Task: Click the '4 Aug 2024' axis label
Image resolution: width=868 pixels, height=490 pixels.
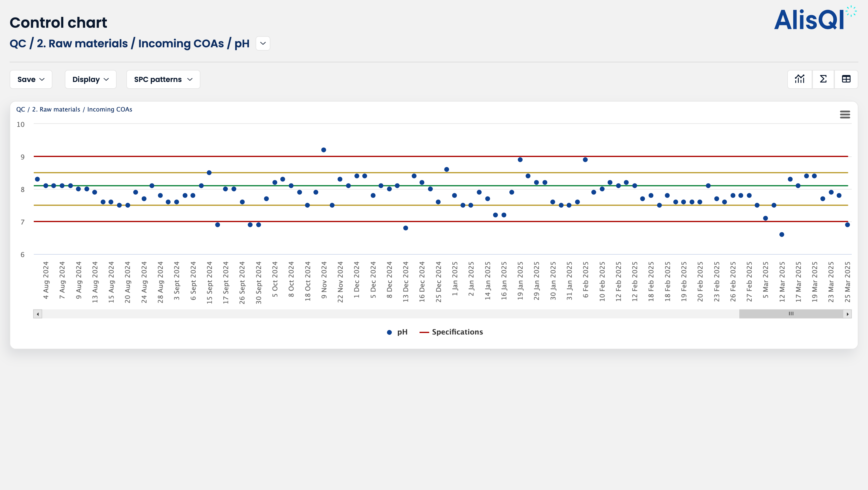Action: [46, 280]
